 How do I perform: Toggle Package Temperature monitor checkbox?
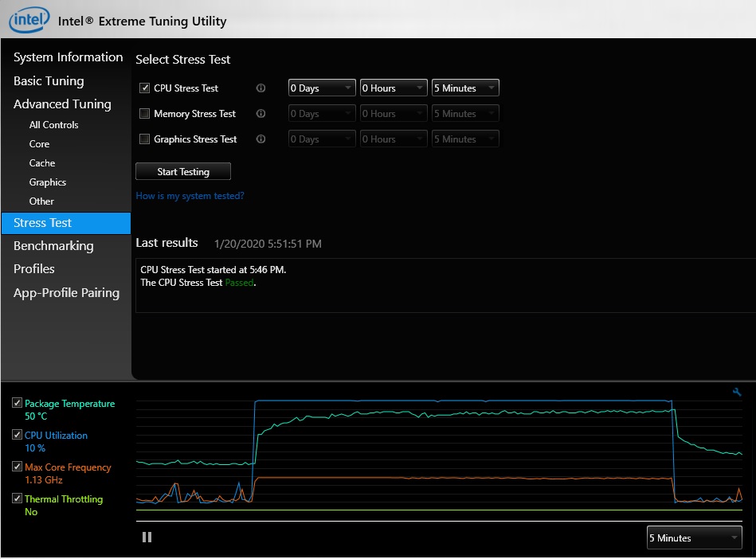[18, 403]
